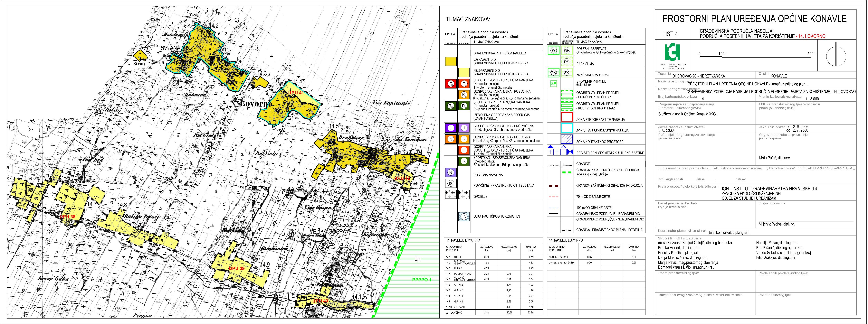Click the UPU 39 label on the map
The image size is (868, 324).
point(237,268)
